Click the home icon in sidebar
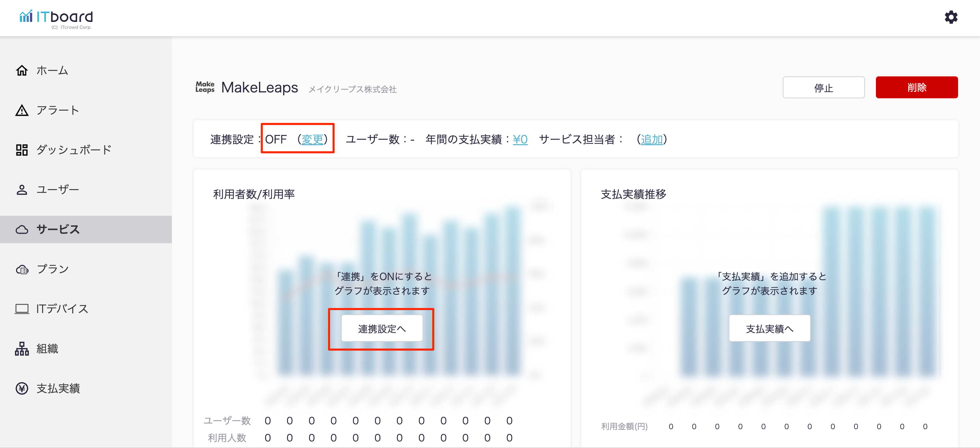The height and width of the screenshot is (448, 980). click(x=22, y=71)
